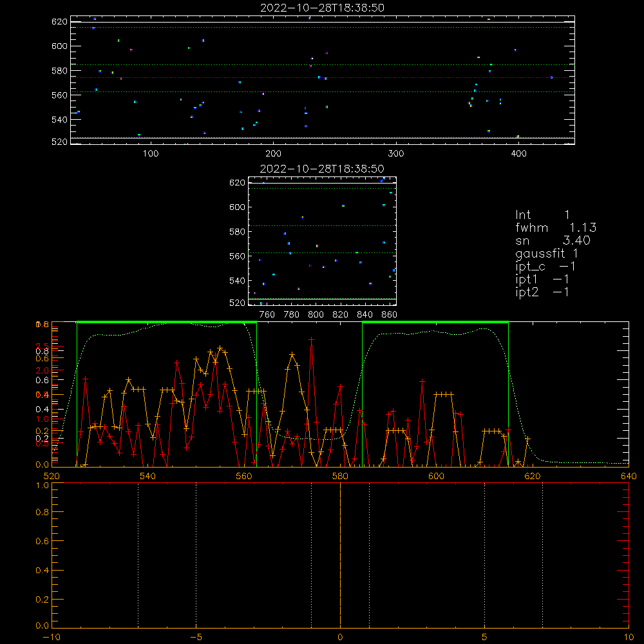Click red y-axis label 2.0 in profile plot
Screen dimensions: 644x644
(42, 370)
